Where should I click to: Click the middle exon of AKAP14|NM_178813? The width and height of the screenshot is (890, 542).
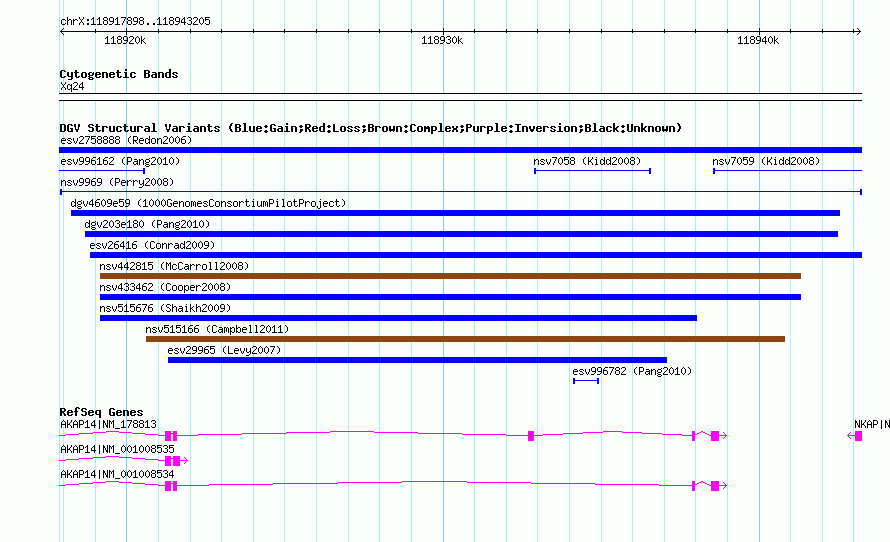531,436
